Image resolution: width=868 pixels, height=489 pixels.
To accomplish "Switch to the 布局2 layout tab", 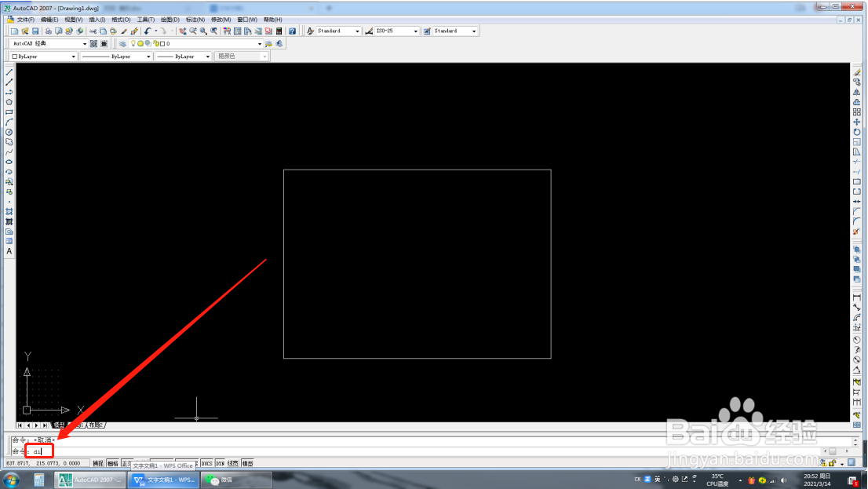I will pos(96,425).
